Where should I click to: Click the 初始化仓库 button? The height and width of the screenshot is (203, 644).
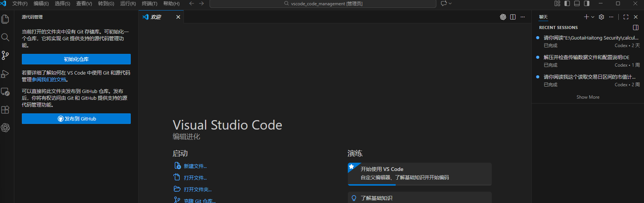tap(76, 59)
